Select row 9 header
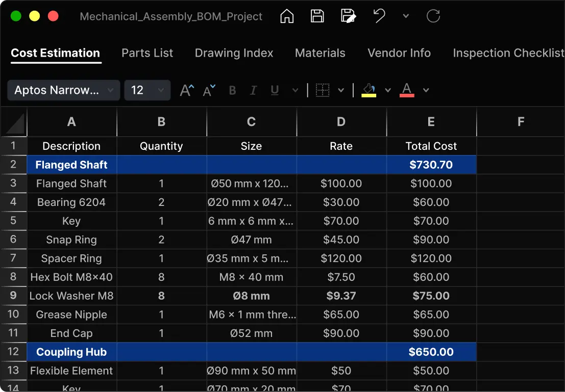The width and height of the screenshot is (565, 392). pos(13,296)
